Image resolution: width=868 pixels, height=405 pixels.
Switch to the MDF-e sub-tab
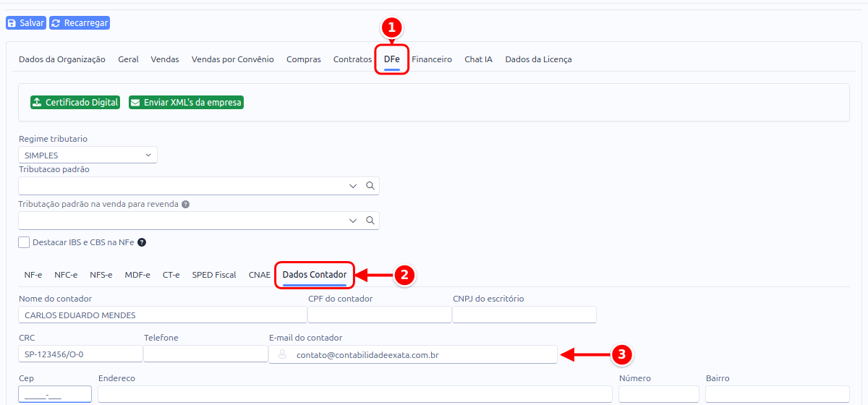(137, 275)
